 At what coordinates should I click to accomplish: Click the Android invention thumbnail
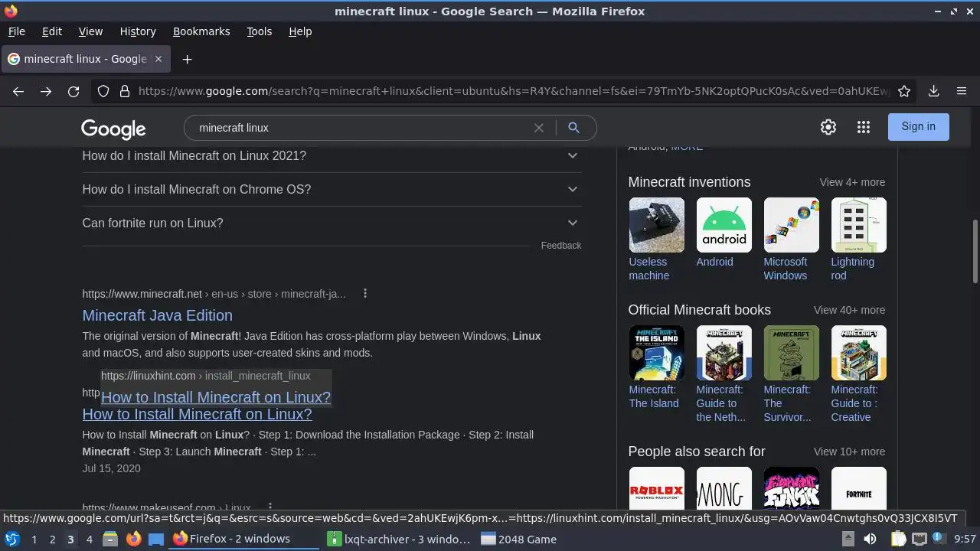(724, 225)
